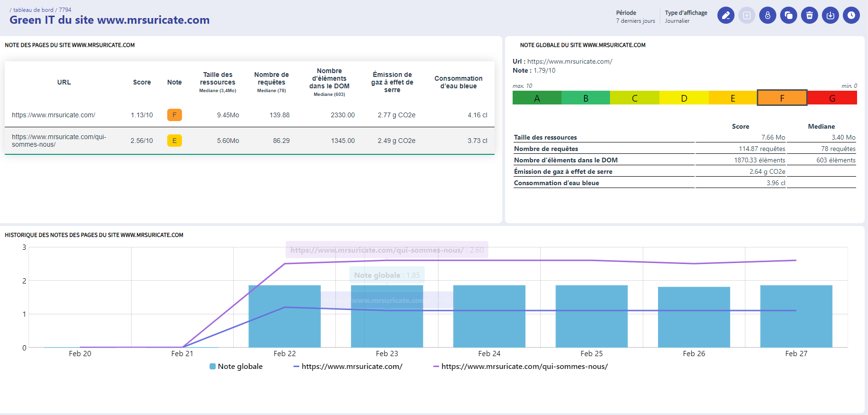Open https://www.mrsuricate.com/ row link in table
The image size is (868, 415).
[53, 115]
